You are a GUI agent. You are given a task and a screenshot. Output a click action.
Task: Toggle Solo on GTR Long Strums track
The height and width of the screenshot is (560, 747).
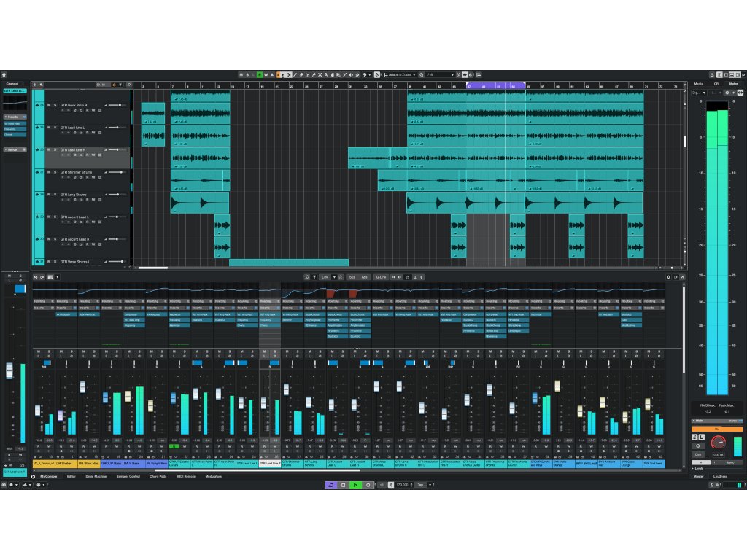[55, 195]
